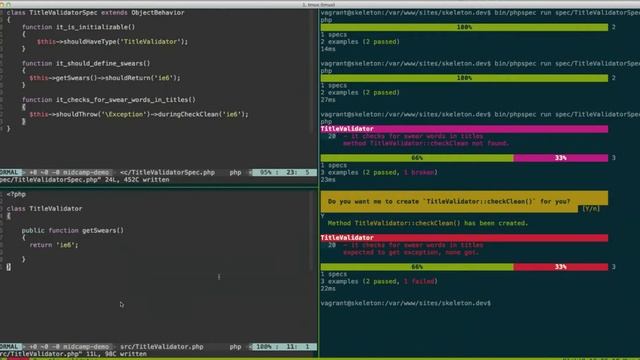
Task: Click src/TitleValidator.php in the lower status line
Action: pyautogui.click(x=162, y=347)
